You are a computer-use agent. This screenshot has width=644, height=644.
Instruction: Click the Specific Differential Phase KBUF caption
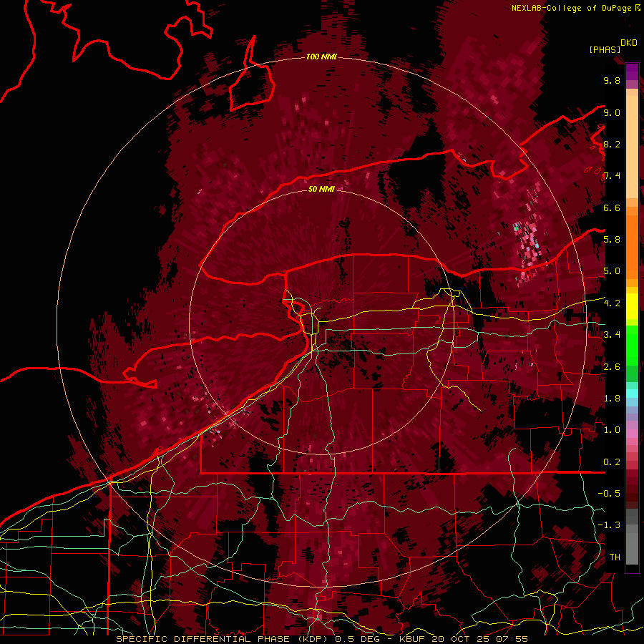[x=322, y=639]
